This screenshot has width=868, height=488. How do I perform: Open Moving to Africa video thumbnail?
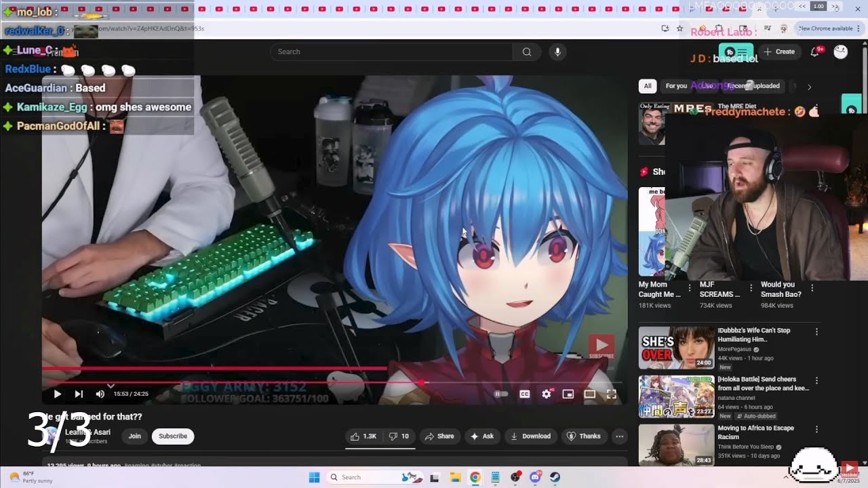tap(676, 445)
